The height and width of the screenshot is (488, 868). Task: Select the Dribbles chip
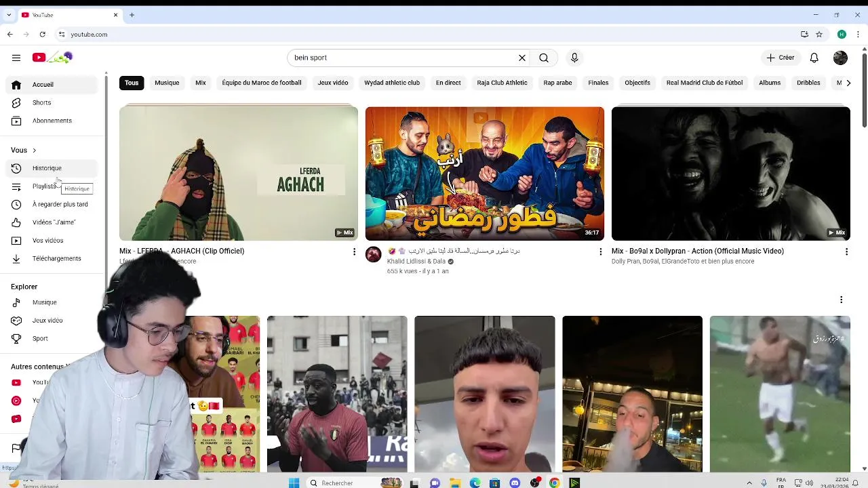(808, 83)
